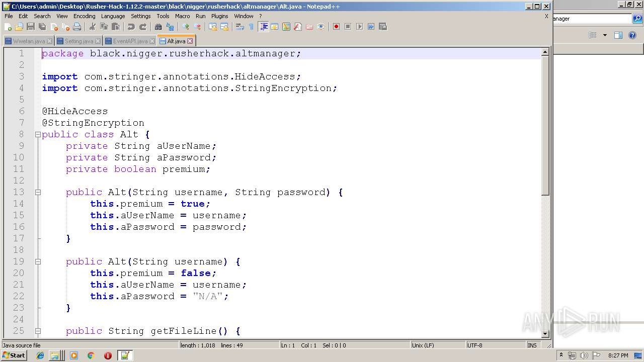Screen dimensions: 644x362
Task: Open Replace dialog toolbar icon
Action: pyautogui.click(x=170, y=27)
